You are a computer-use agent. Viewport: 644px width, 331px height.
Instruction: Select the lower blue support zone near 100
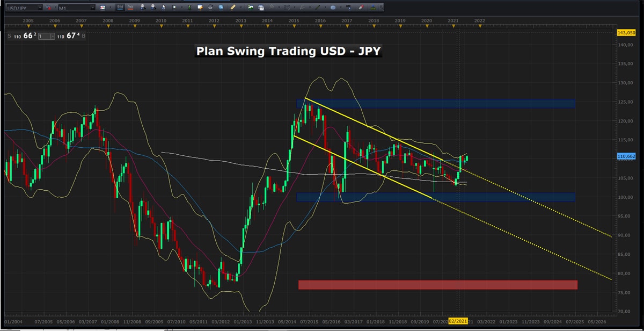click(436, 197)
